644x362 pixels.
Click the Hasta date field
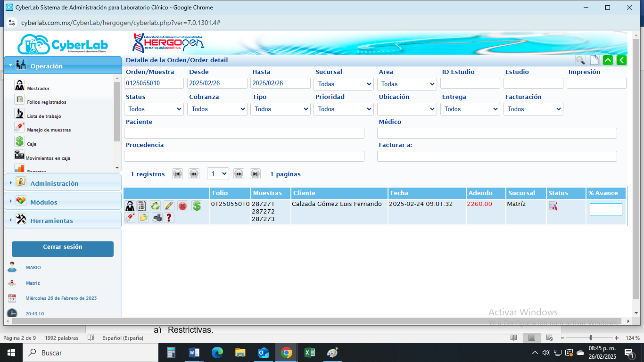(281, 83)
